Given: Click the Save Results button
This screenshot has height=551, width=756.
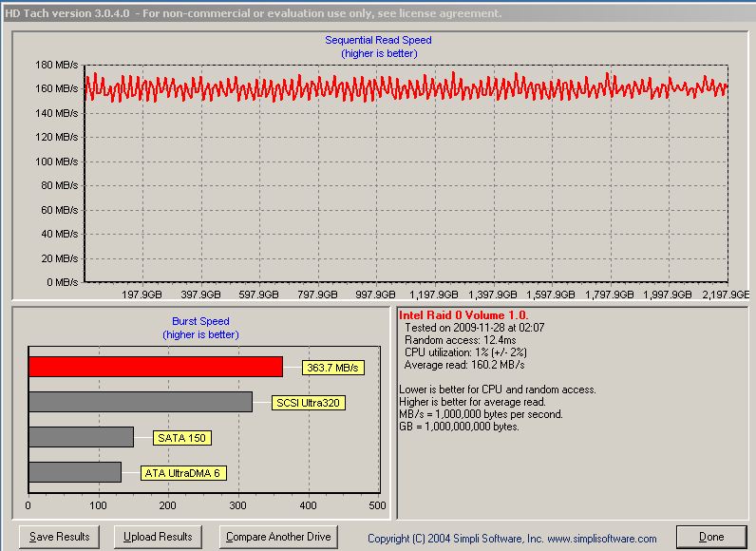Looking at the screenshot, I should [x=59, y=537].
